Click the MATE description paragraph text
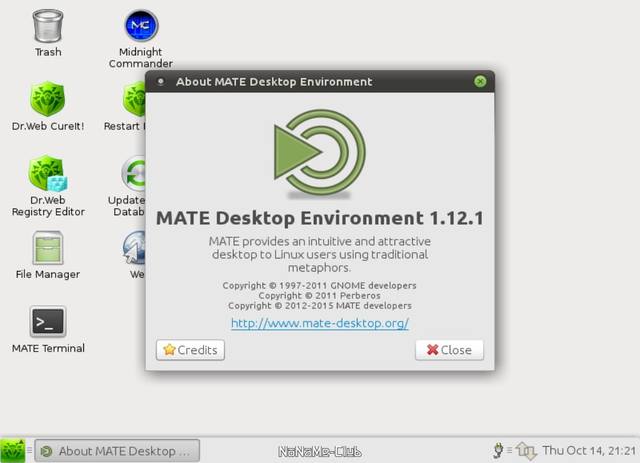640x463 pixels. point(320,254)
